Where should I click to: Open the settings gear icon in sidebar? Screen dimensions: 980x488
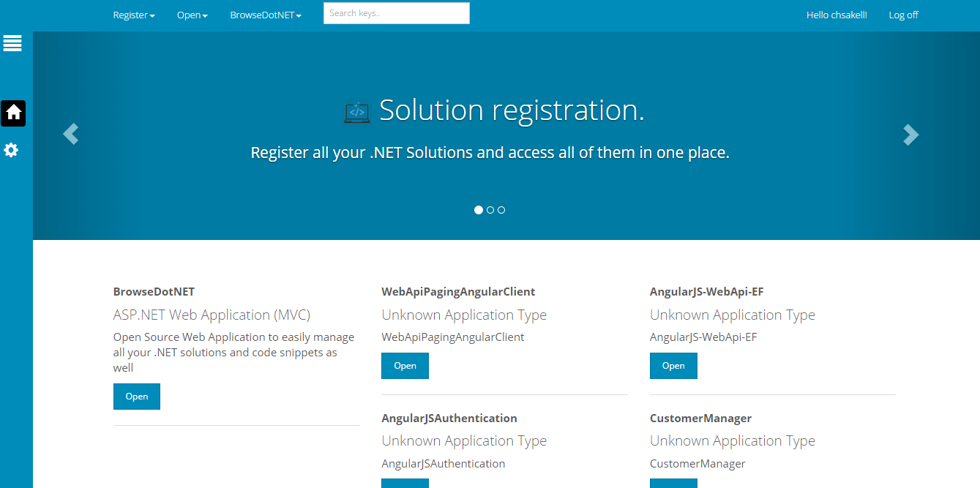[11, 150]
